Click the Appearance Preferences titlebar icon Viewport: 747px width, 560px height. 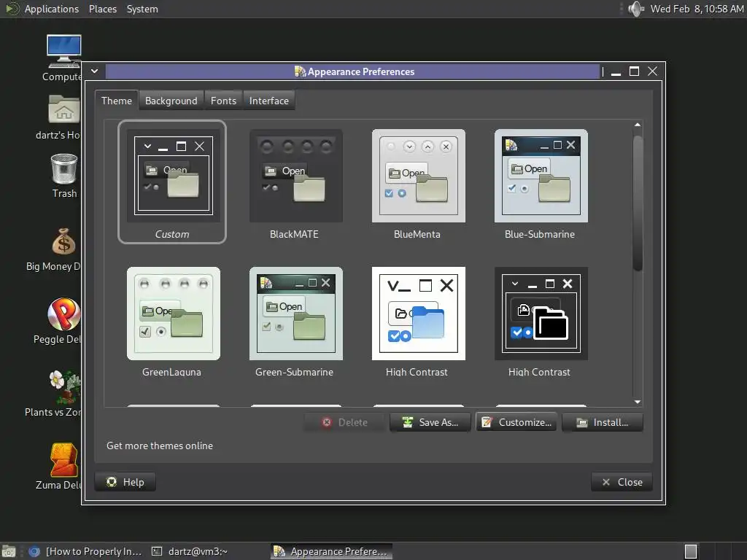300,71
